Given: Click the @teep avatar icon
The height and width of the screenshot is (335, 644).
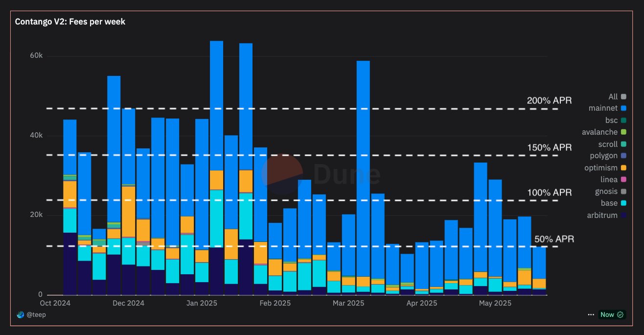Looking at the screenshot, I should [x=20, y=315].
